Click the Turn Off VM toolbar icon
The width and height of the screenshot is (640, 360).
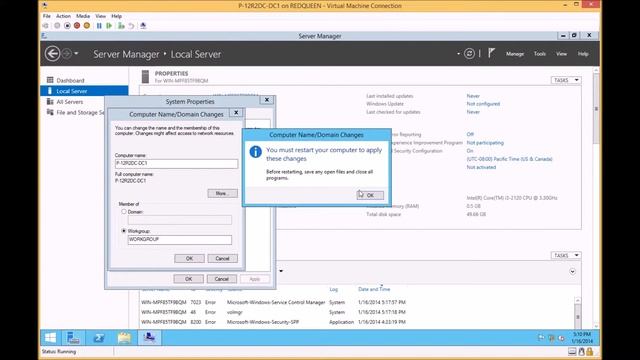(67, 26)
